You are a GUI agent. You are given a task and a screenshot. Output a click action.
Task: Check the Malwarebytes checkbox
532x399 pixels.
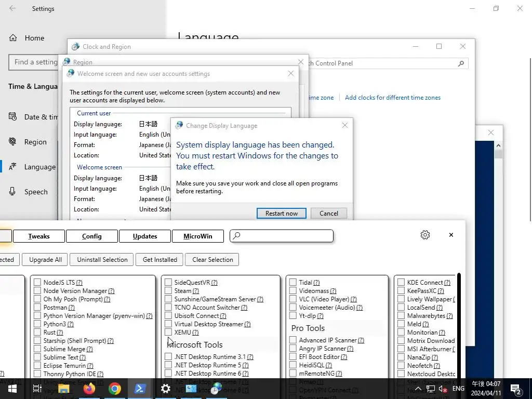point(401,315)
